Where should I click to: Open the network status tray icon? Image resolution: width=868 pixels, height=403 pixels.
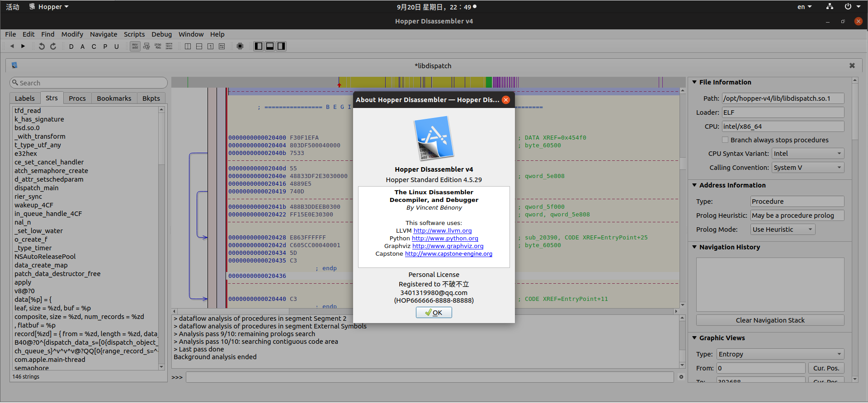point(830,7)
